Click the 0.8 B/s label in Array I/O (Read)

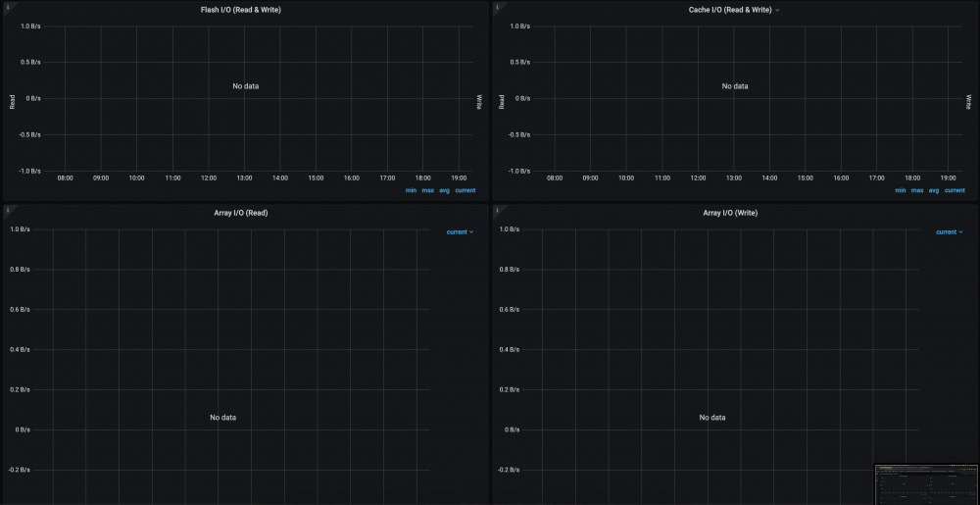20,270
